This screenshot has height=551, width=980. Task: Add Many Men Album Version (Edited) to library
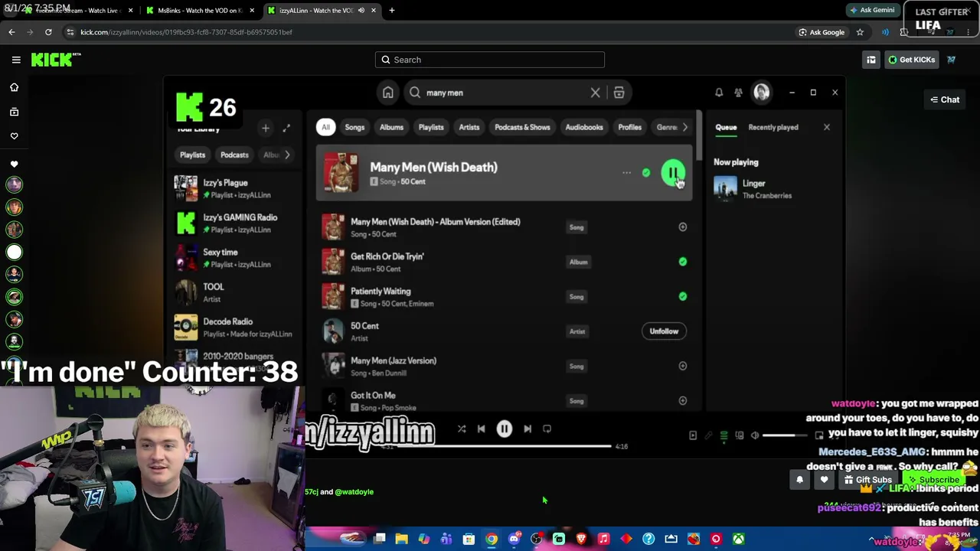[682, 227]
